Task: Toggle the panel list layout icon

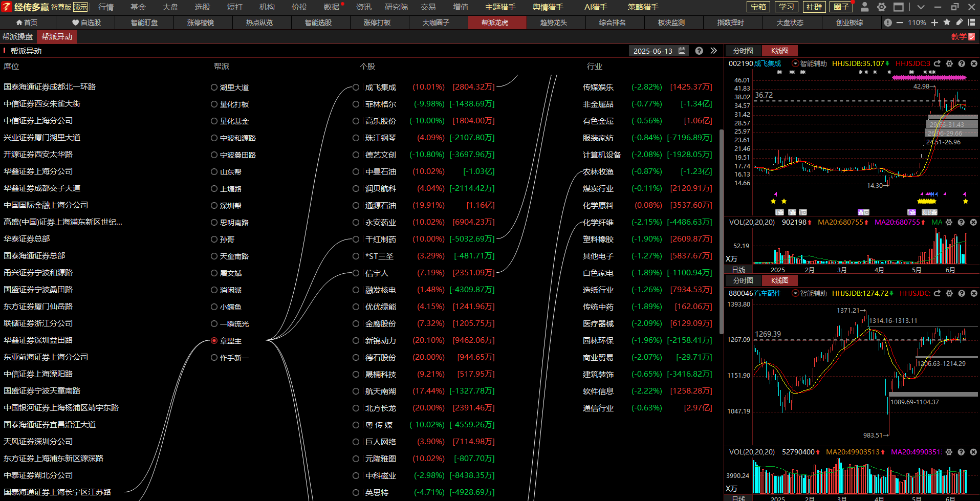Action: 971,23
